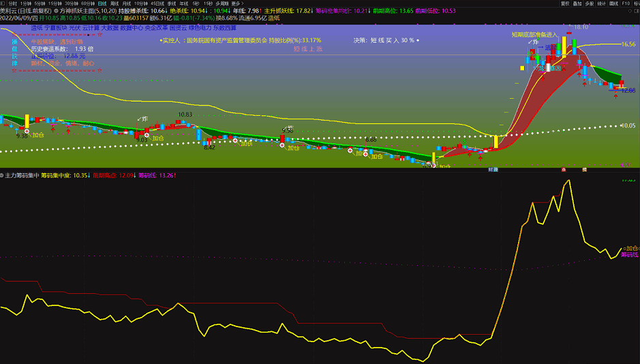Screen dimensions: 640x364
Task: Click the 东数西算 sector link
Action: 225,28
